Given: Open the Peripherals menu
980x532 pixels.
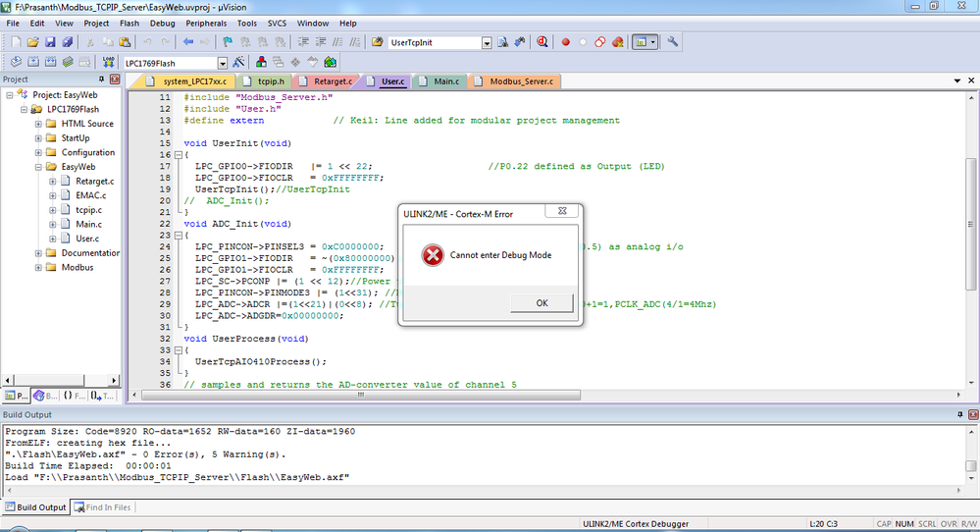Looking at the screenshot, I should click(206, 24).
